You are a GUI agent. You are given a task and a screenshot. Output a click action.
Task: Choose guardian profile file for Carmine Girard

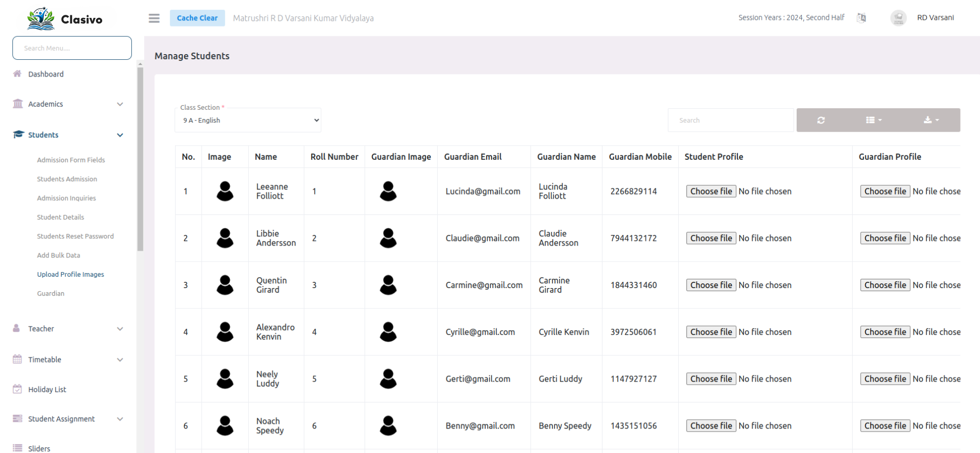pos(885,285)
